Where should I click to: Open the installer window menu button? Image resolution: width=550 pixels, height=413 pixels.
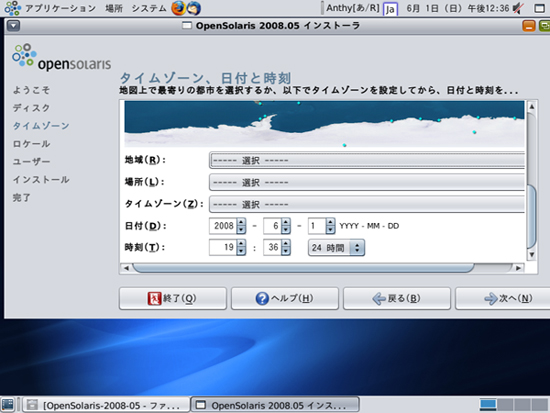13,26
